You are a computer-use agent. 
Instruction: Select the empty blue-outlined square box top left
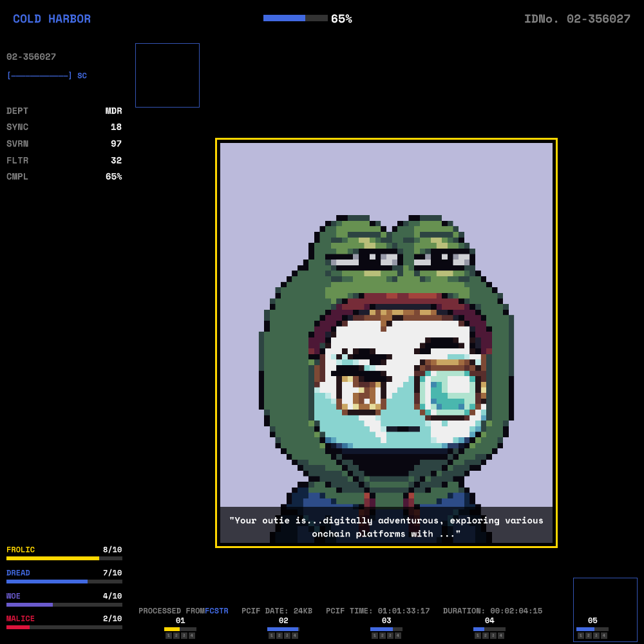click(x=167, y=75)
